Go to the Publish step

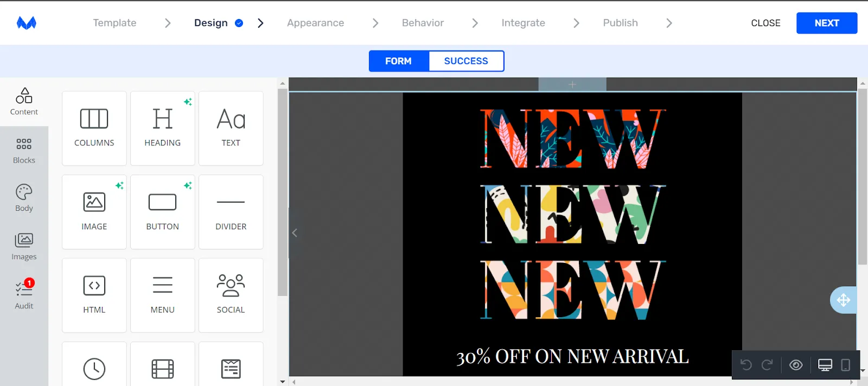(621, 23)
